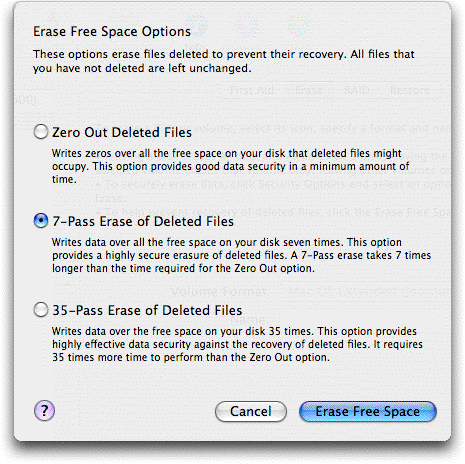
Task: Click the faded Name label behind dialog
Action: [x=248, y=320]
